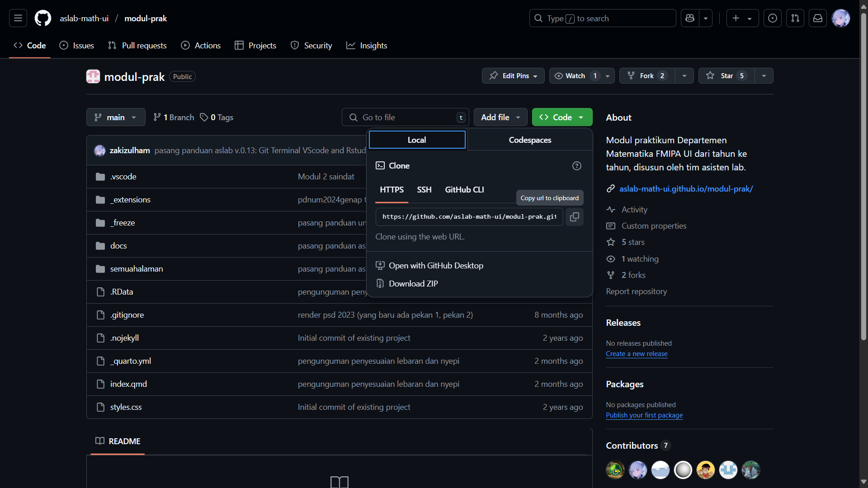Open the main branch selector
Image resolution: width=868 pixels, height=488 pixels.
click(116, 117)
